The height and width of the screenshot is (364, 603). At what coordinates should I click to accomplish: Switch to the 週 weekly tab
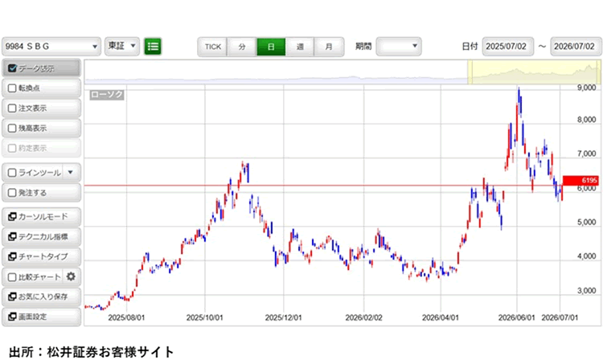point(300,47)
